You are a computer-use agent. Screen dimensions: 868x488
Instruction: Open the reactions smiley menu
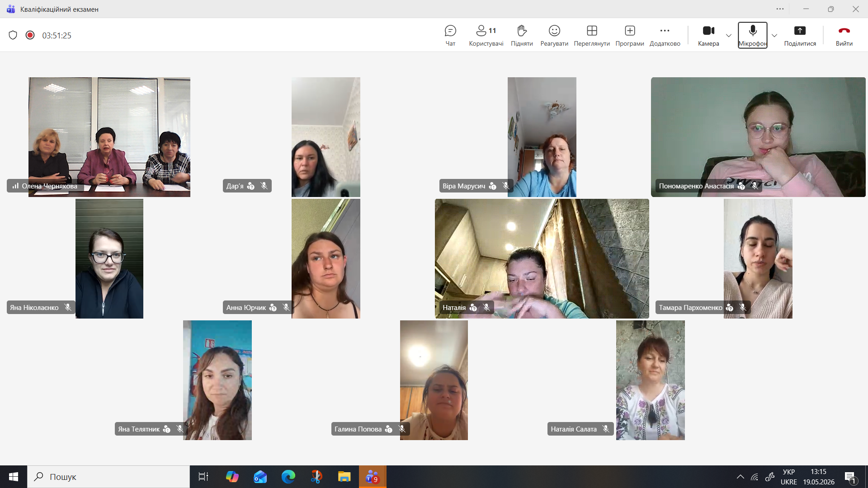click(x=554, y=35)
